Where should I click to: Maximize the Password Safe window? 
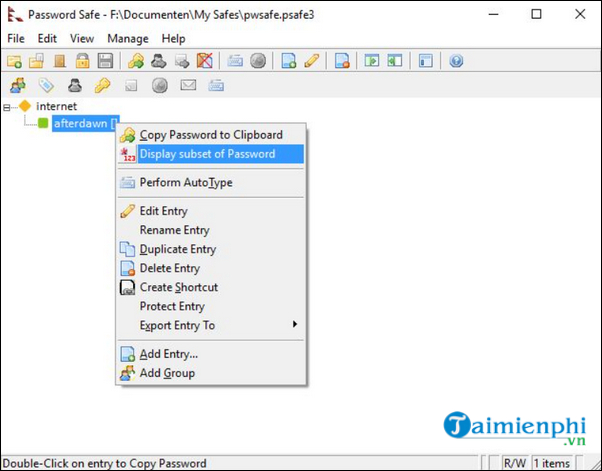(536, 14)
